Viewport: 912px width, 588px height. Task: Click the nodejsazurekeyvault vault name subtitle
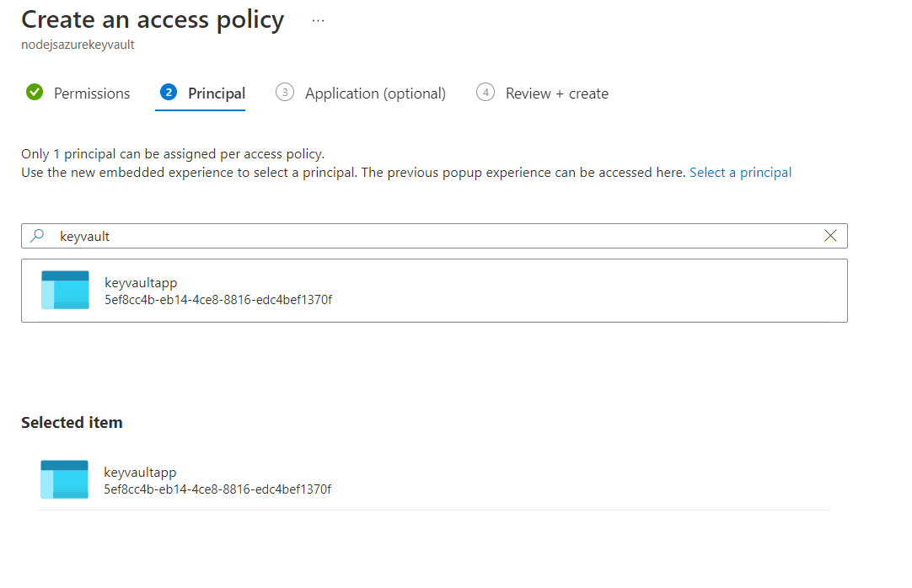pyautogui.click(x=78, y=45)
